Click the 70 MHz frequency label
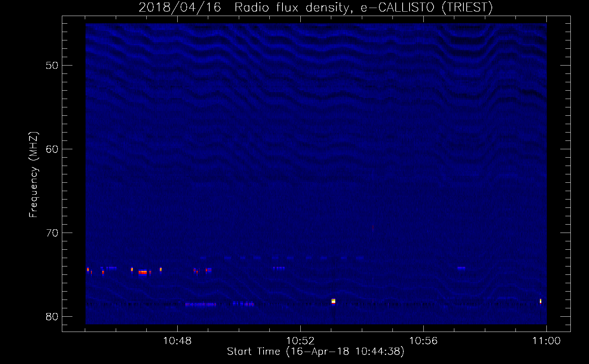589x364 pixels. point(52,233)
